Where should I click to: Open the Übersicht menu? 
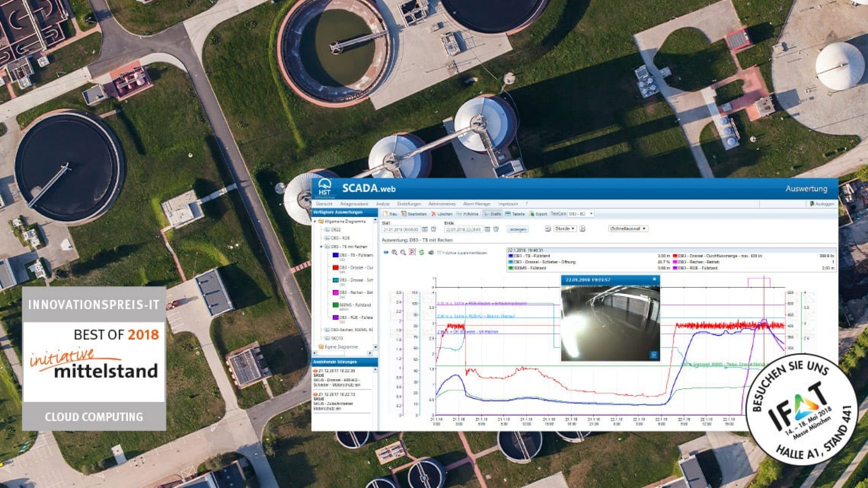(x=324, y=204)
